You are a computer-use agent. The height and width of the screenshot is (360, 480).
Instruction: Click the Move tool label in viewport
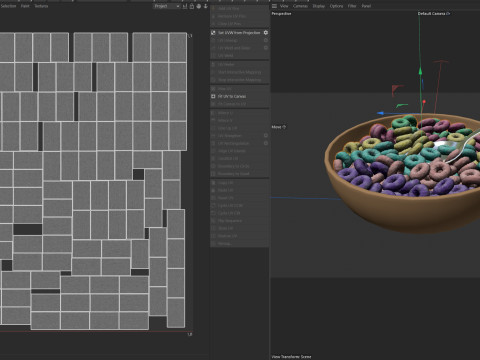[x=276, y=127]
